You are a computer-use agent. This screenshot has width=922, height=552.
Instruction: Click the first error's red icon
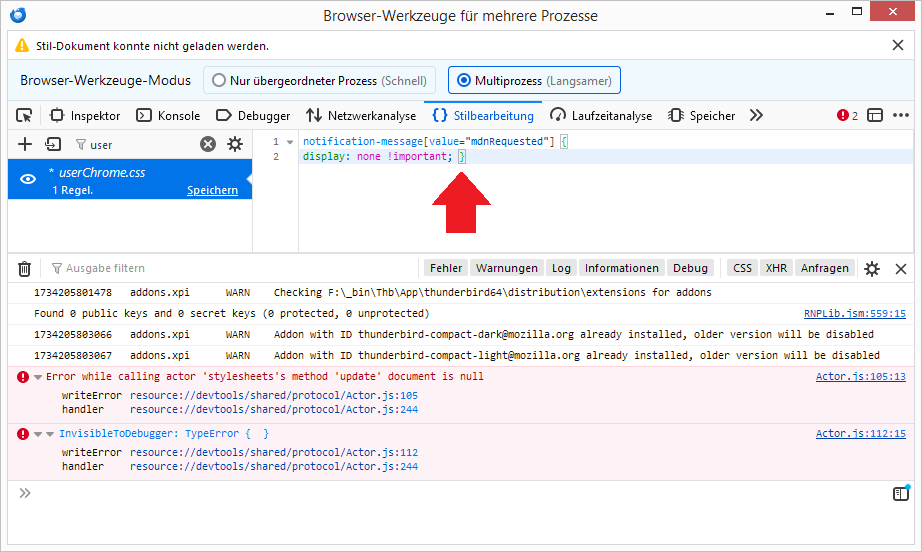coord(23,377)
